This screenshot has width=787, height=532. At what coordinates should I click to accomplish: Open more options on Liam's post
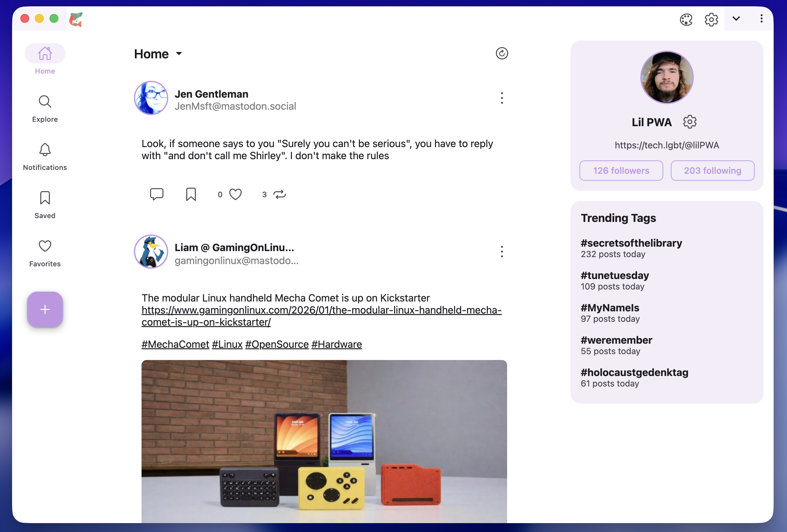[502, 251]
